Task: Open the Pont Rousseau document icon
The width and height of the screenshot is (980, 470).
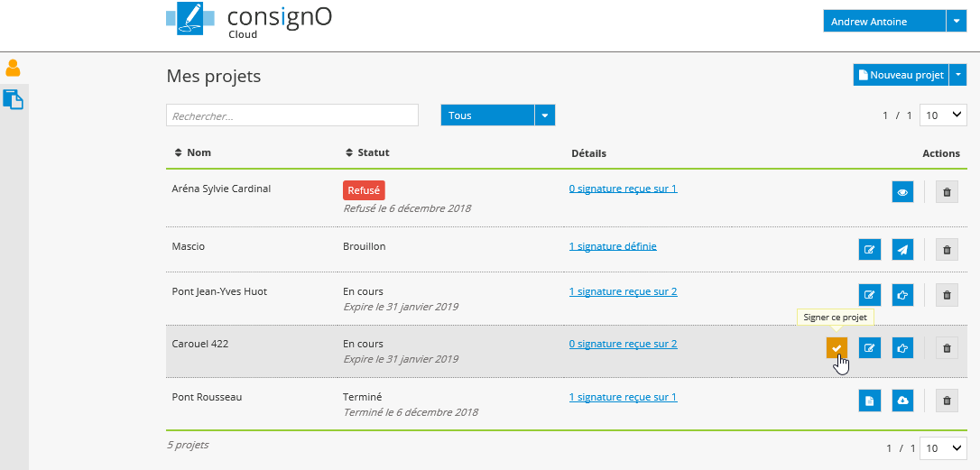Action: click(869, 401)
